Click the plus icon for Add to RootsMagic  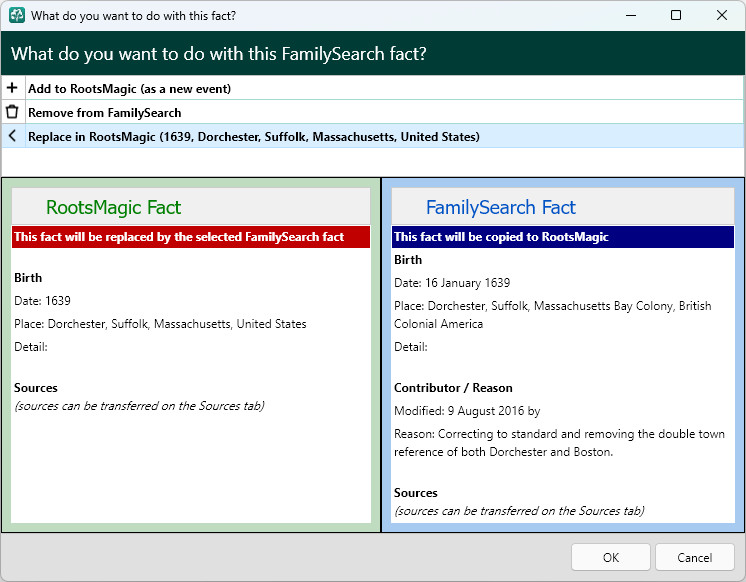click(x=12, y=88)
